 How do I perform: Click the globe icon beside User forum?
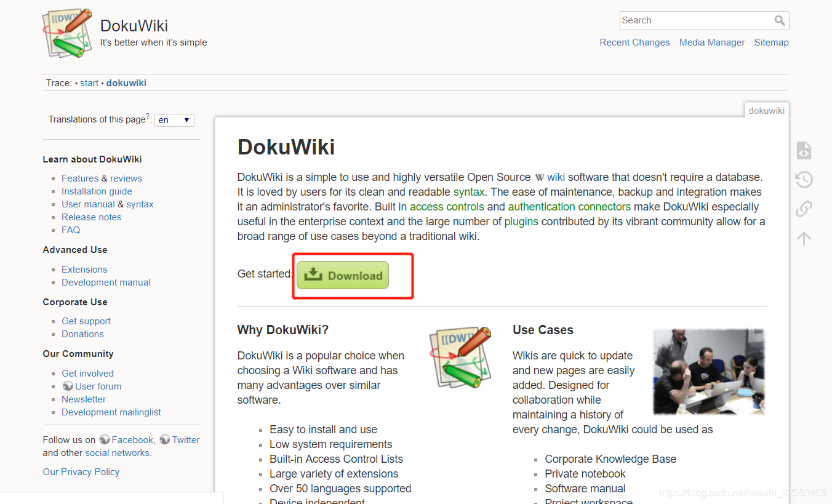(x=68, y=386)
